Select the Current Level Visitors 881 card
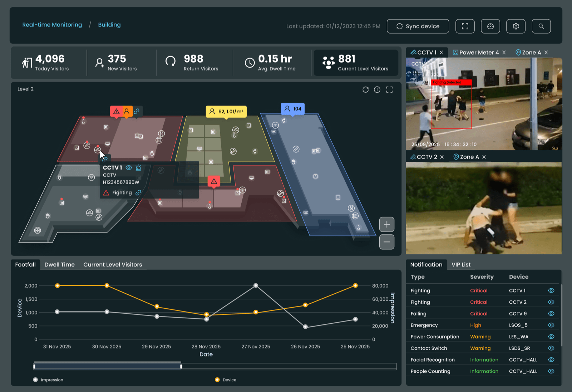Image resolution: width=572 pixels, height=392 pixels. coord(356,63)
